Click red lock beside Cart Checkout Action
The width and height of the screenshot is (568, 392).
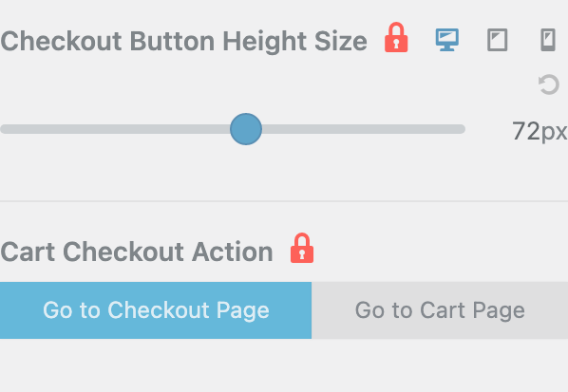tap(302, 248)
